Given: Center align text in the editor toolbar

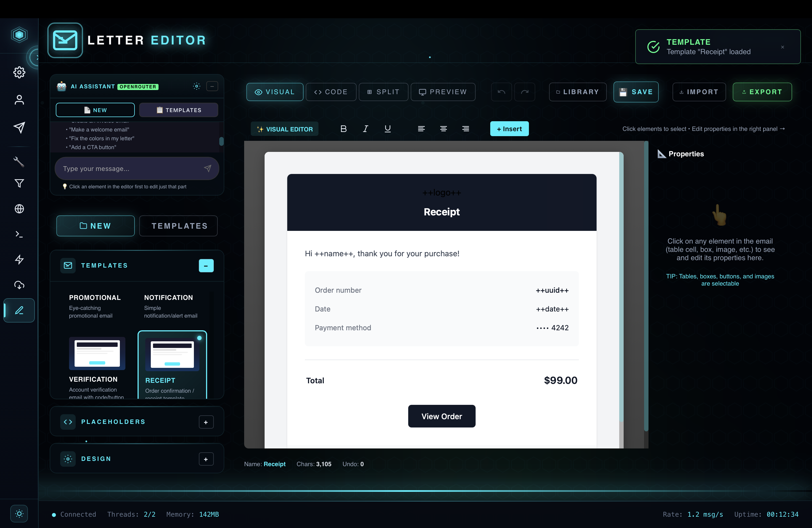Looking at the screenshot, I should pyautogui.click(x=443, y=129).
